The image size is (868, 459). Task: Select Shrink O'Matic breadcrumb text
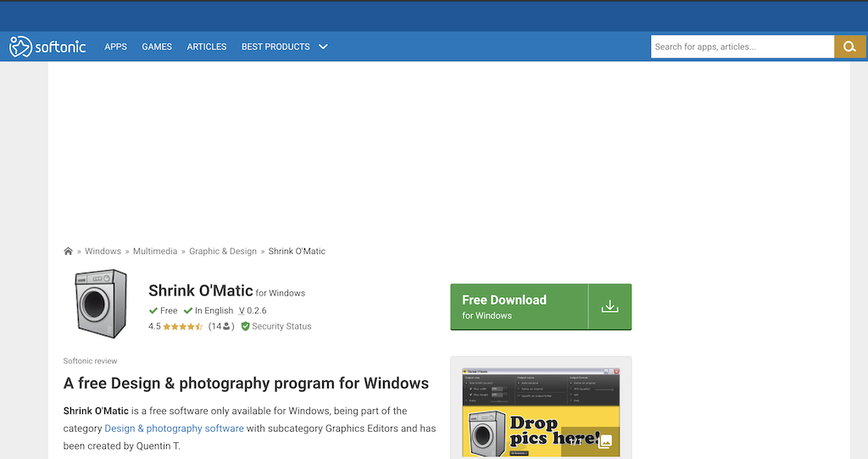297,251
